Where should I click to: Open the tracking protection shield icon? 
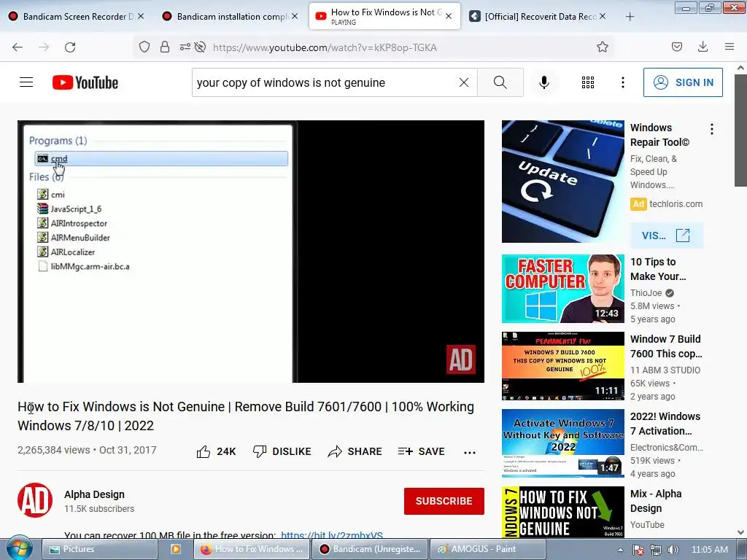click(144, 47)
